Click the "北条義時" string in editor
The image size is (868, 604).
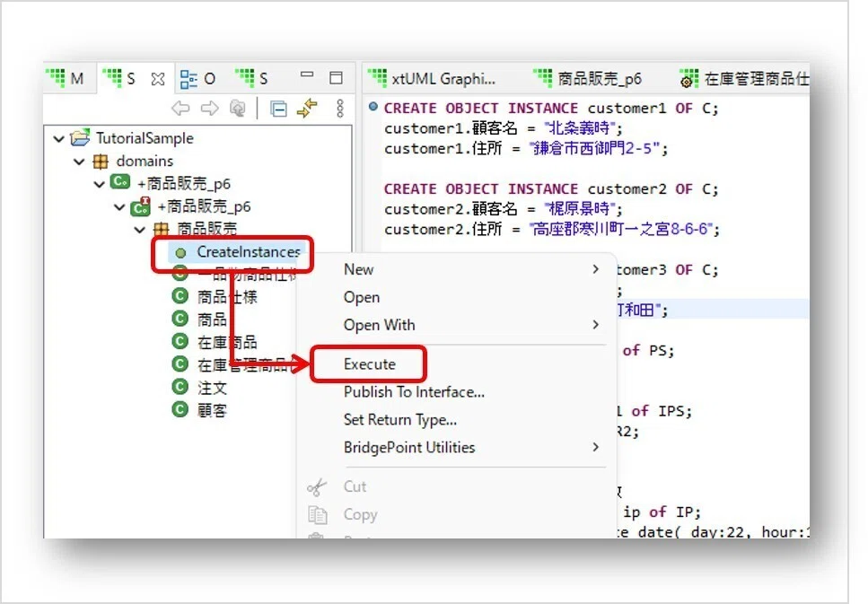click(580, 128)
